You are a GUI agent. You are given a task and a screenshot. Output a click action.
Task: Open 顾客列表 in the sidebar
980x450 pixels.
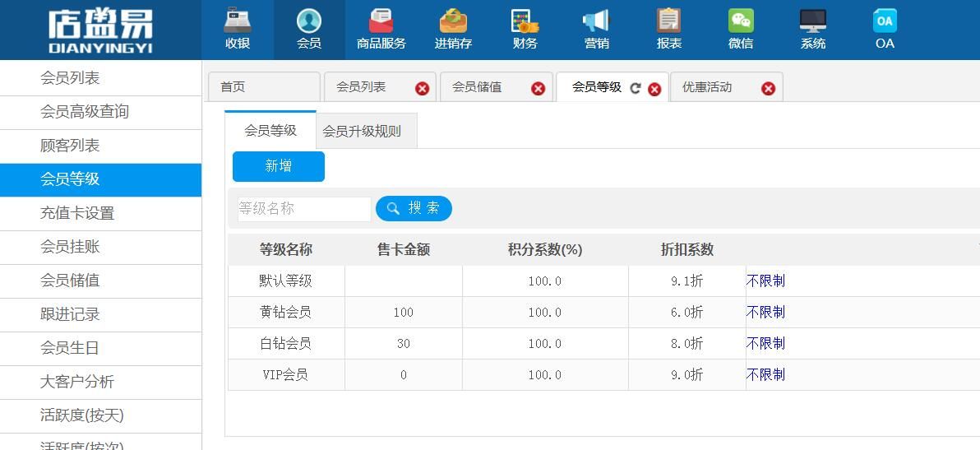(x=100, y=146)
